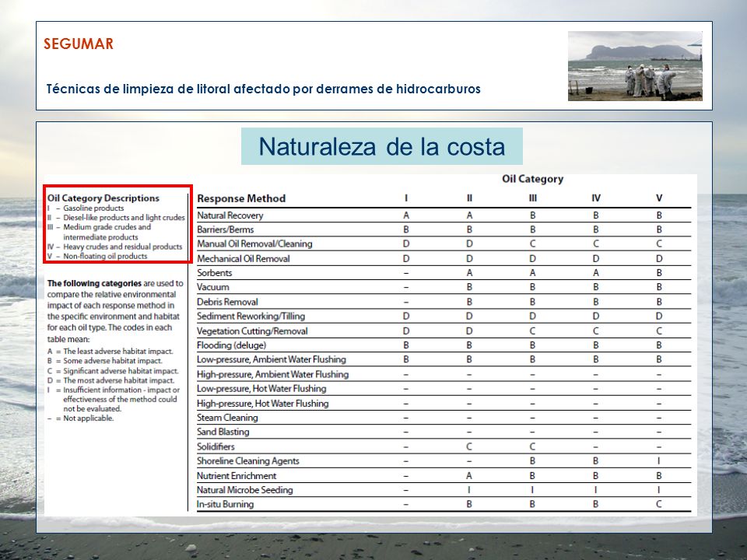Open the beach cleanup crew photo

coord(635,65)
